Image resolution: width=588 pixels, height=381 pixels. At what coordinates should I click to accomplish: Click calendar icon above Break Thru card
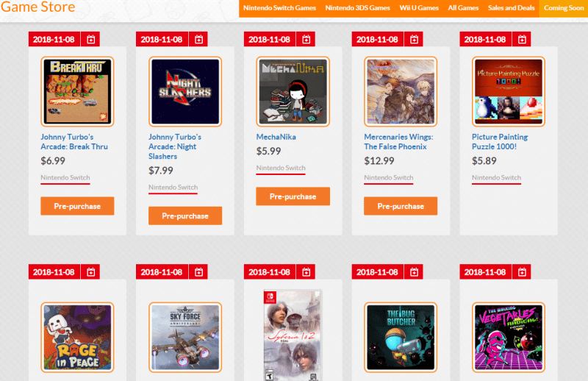tap(90, 40)
